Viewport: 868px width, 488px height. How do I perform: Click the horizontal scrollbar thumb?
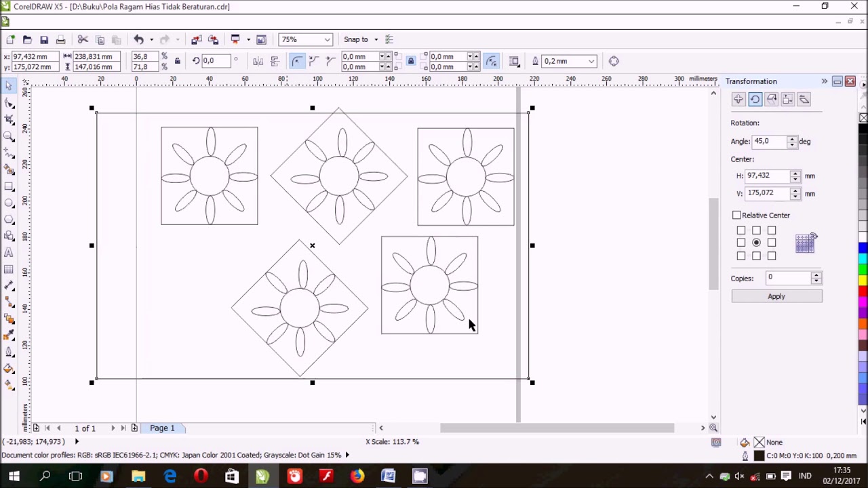(557, 428)
